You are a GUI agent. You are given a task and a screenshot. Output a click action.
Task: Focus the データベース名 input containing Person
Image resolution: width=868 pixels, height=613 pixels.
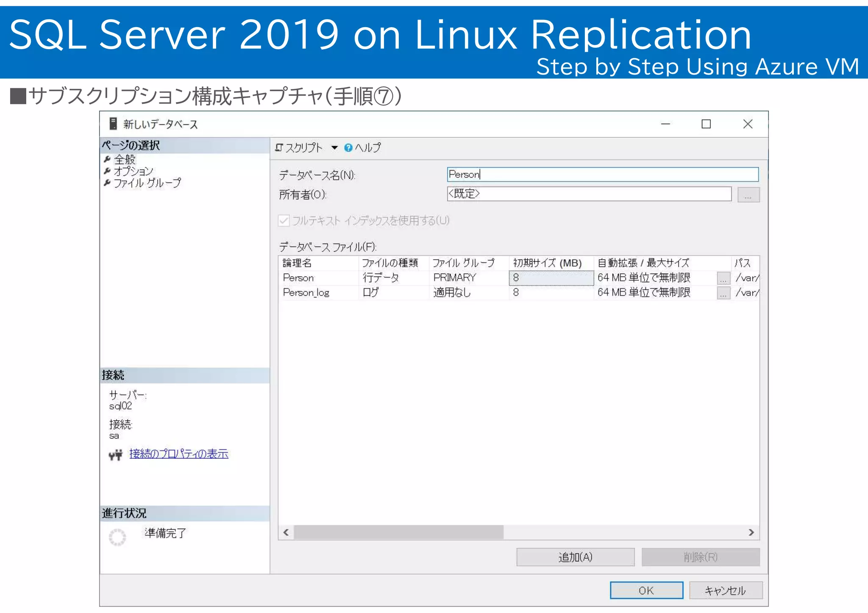pyautogui.click(x=603, y=175)
